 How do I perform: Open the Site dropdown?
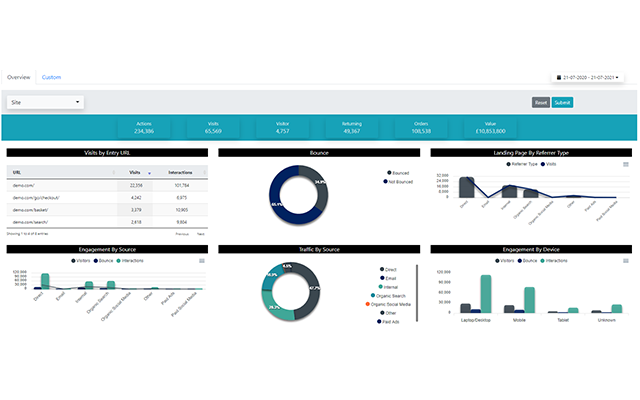[x=45, y=102]
